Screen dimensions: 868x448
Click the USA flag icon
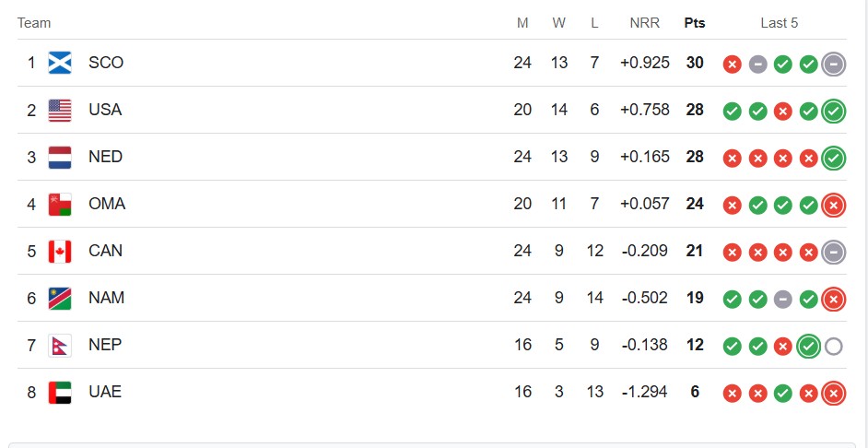(60, 111)
